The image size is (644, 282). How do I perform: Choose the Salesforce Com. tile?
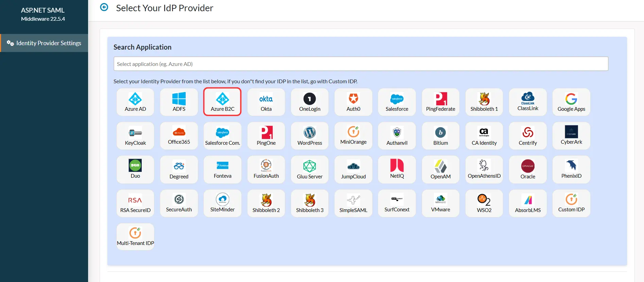222,136
